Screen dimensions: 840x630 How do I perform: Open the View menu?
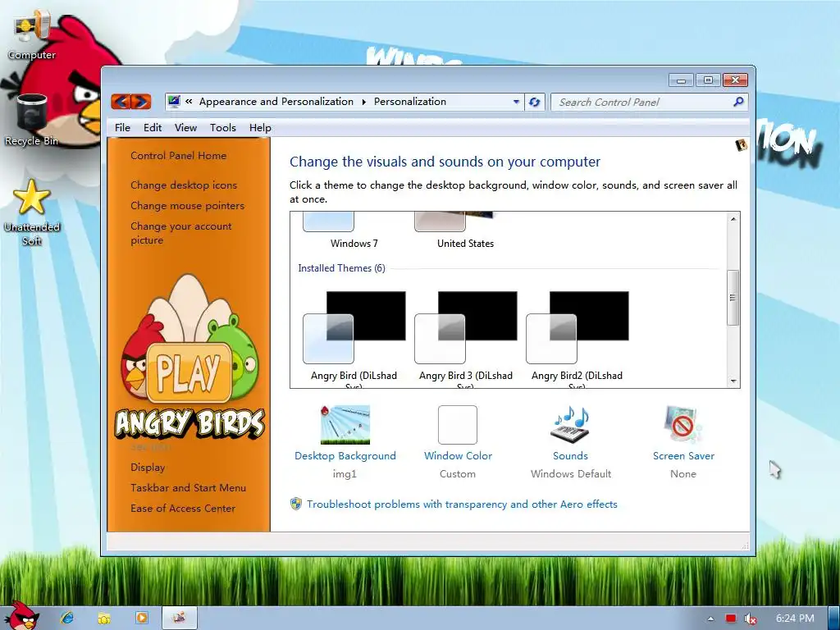click(185, 127)
